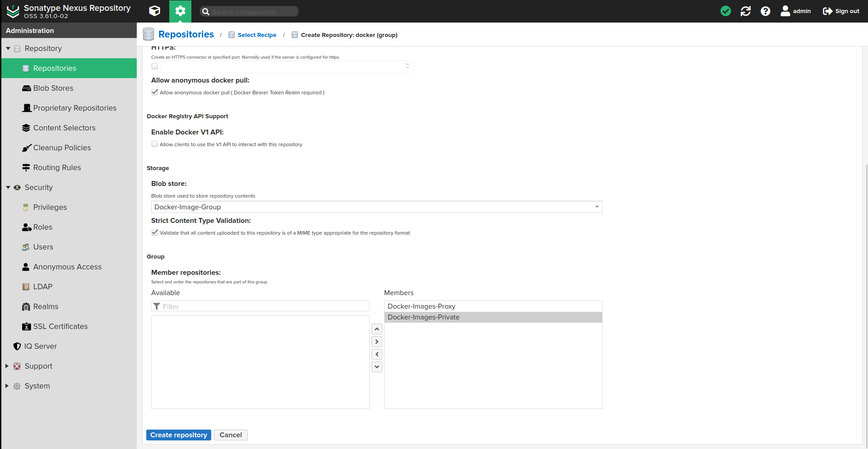Click the Refresh icon in the header
The image size is (868, 449).
coord(745,11)
